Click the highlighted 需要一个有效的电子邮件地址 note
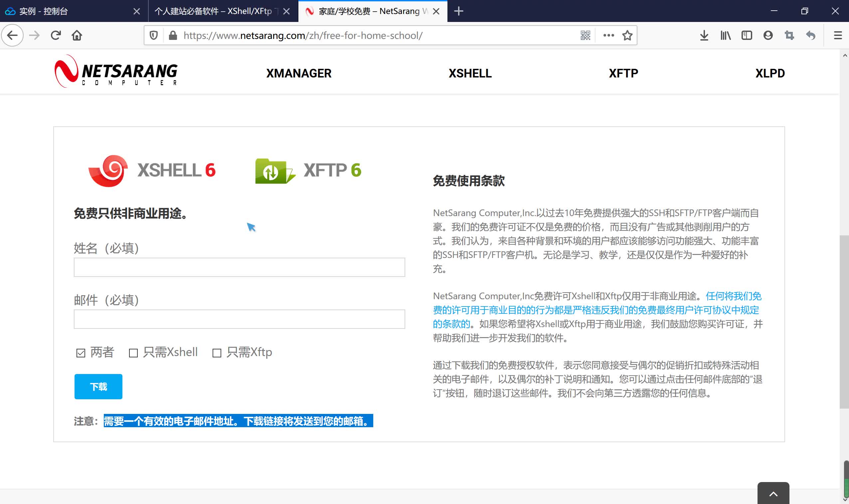 click(x=238, y=421)
